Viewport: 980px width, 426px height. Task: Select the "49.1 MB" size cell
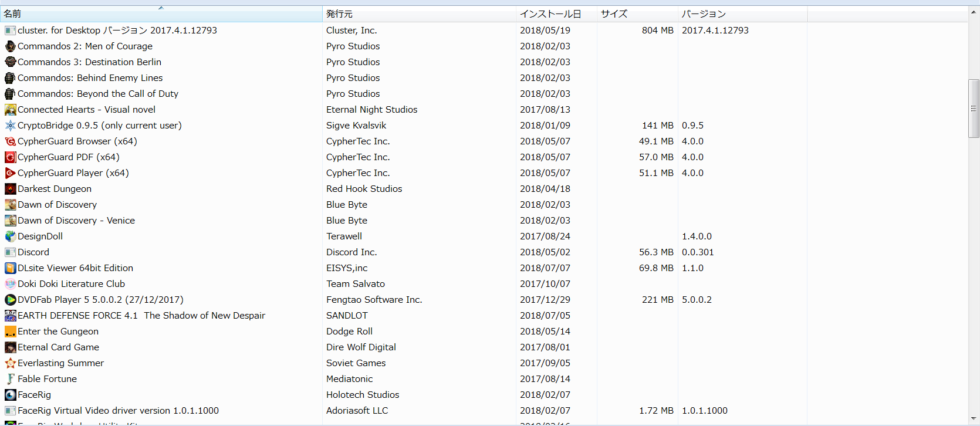[x=657, y=141]
